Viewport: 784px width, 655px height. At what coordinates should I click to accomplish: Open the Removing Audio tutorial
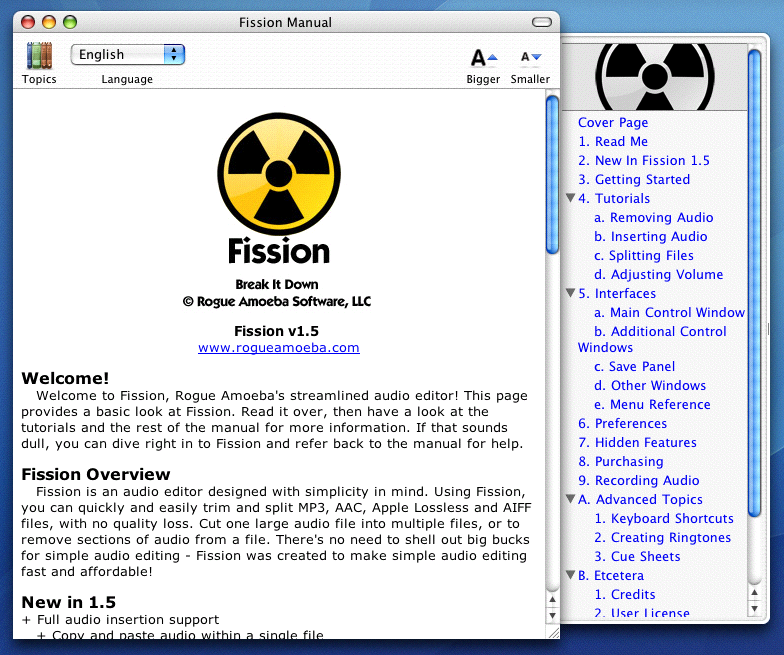(x=654, y=218)
